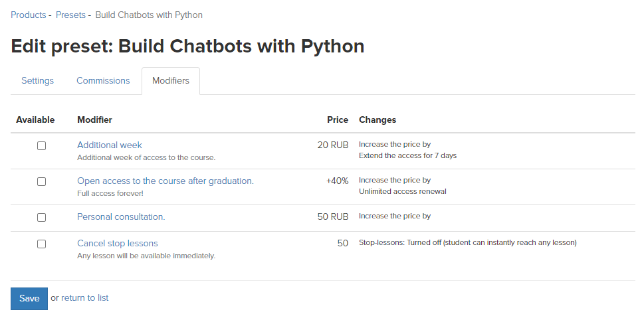Viewport: 644px width, 324px height.
Task: Select the Modifiers tab
Action: (171, 81)
